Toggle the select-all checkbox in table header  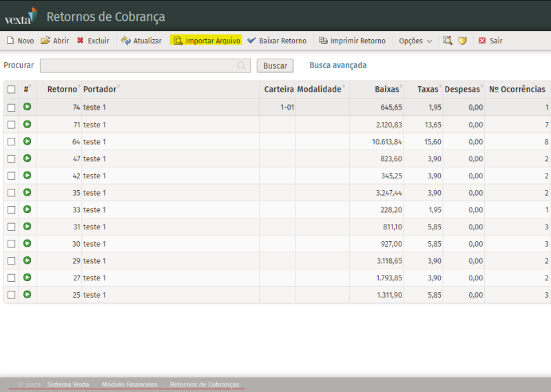click(11, 90)
